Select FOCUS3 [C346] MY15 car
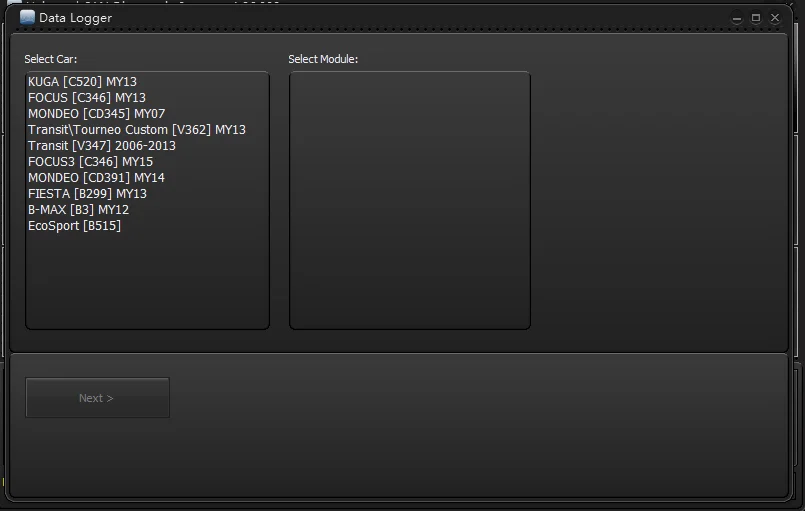This screenshot has width=805, height=511. click(90, 162)
